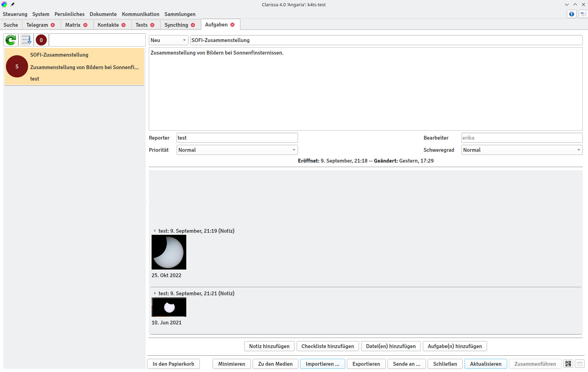This screenshot has height=372, width=588.
Task: Click Zu den Medien button
Action: [275, 364]
